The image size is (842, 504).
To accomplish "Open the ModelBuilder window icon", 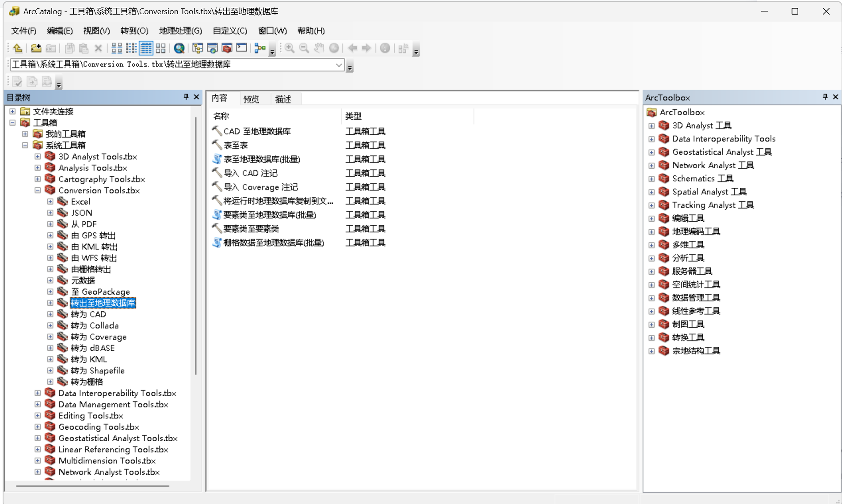I will pos(260,48).
